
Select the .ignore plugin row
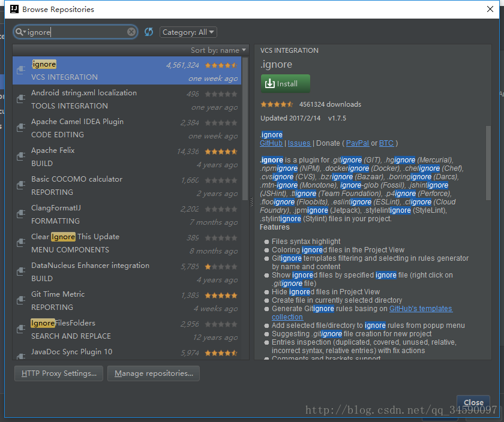127,71
